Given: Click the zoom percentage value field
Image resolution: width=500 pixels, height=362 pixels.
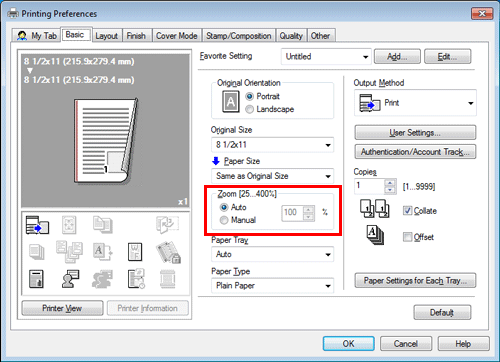Looking at the screenshot, I should pos(292,213).
